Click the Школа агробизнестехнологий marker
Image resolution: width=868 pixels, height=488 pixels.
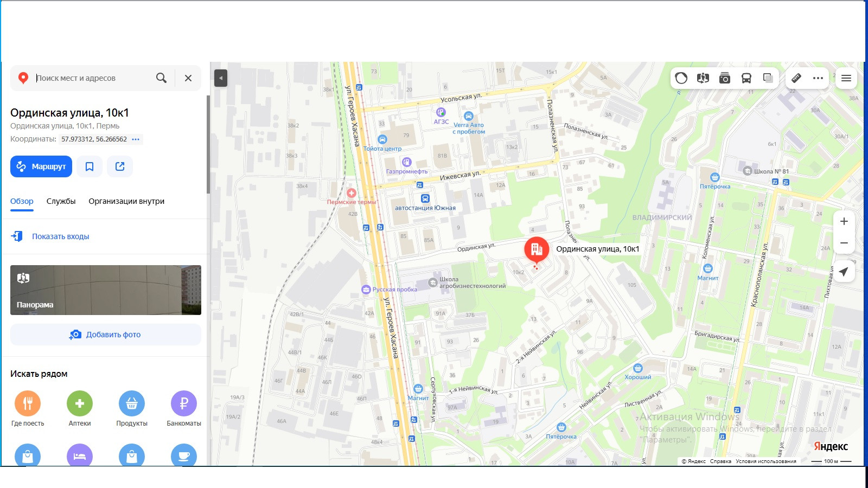[x=432, y=282]
